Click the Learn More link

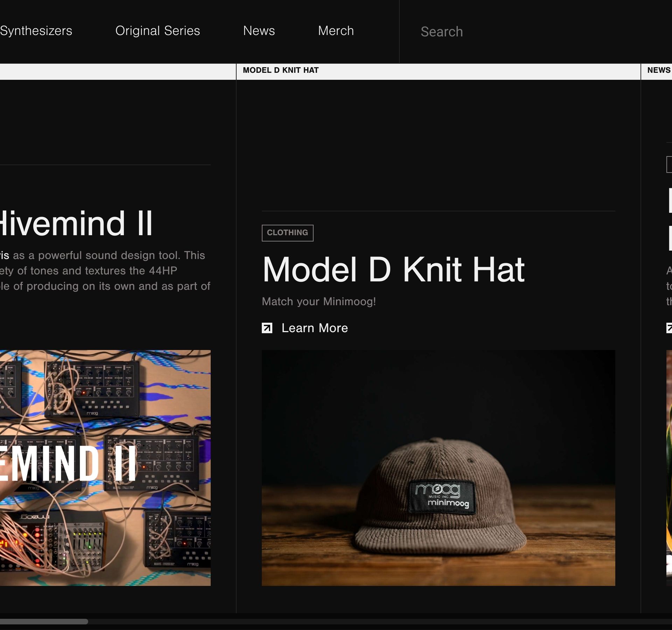(x=315, y=328)
